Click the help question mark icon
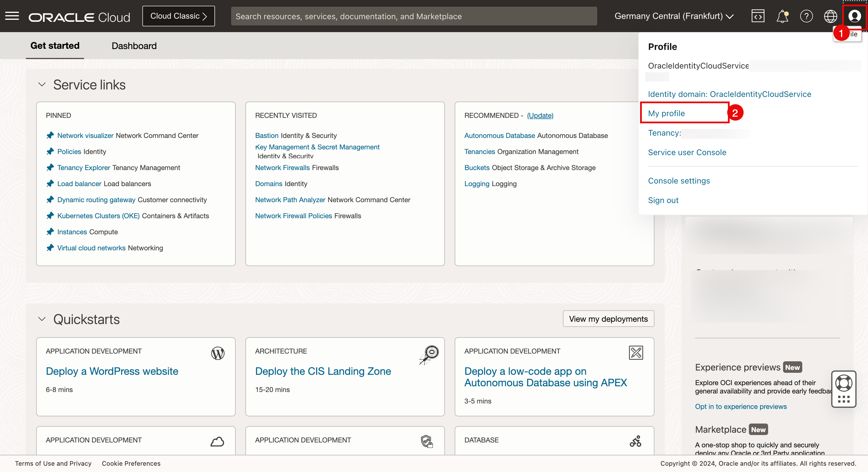The width and height of the screenshot is (868, 472). pos(806,16)
